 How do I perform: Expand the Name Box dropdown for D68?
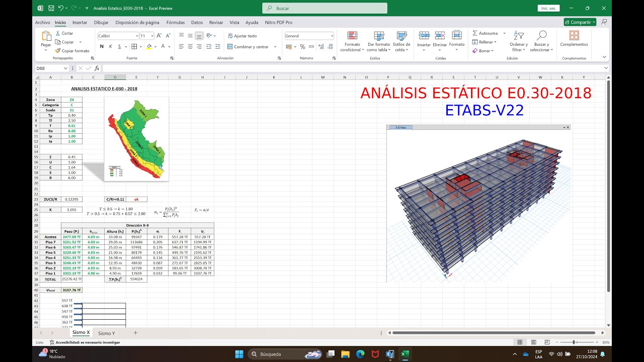(x=65, y=68)
